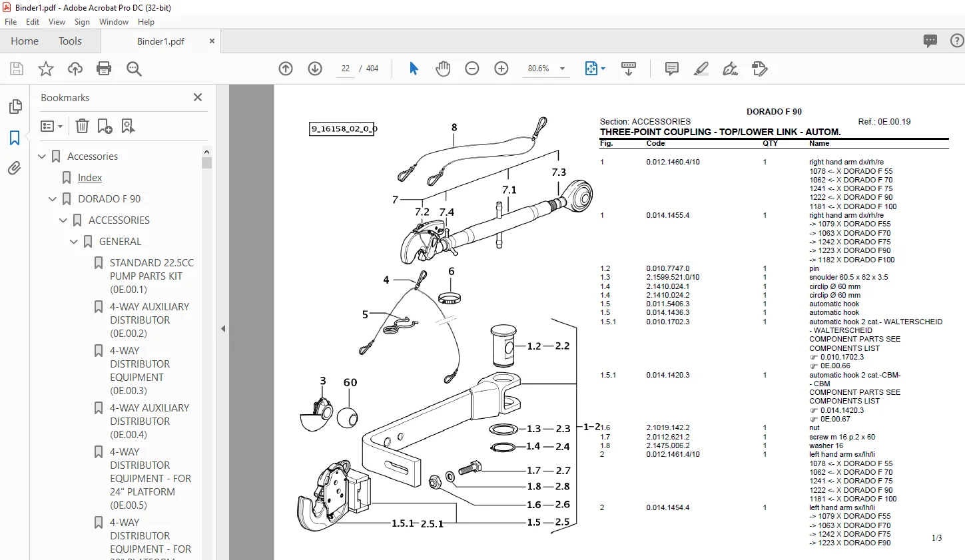Image resolution: width=965 pixels, height=560 pixels.
Task: Open the Index bookmark link
Action: click(x=90, y=178)
